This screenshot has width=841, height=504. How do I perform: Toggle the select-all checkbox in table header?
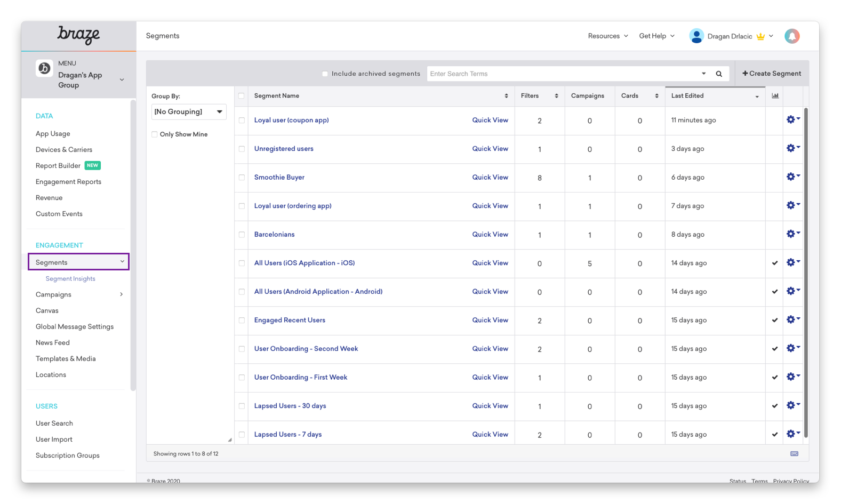pyautogui.click(x=242, y=96)
